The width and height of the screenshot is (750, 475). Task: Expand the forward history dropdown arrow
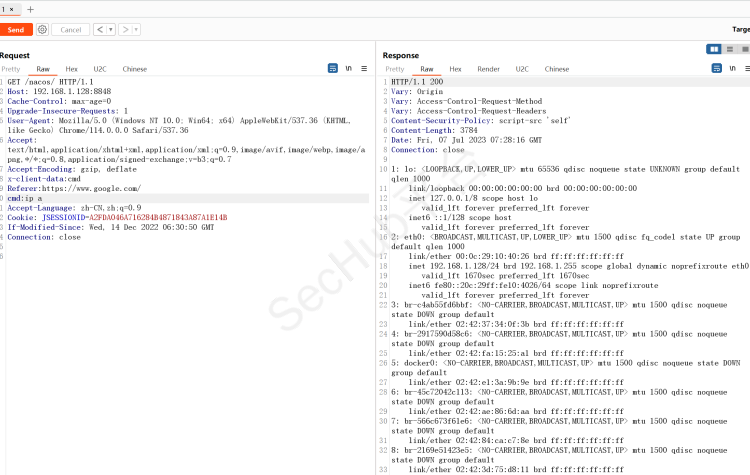[x=136, y=30]
